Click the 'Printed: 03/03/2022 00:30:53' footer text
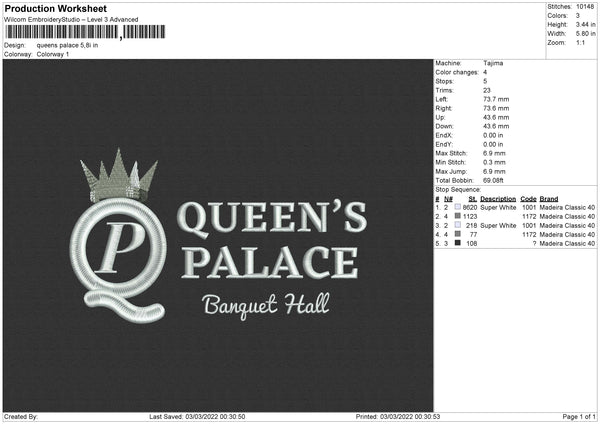 398,416
